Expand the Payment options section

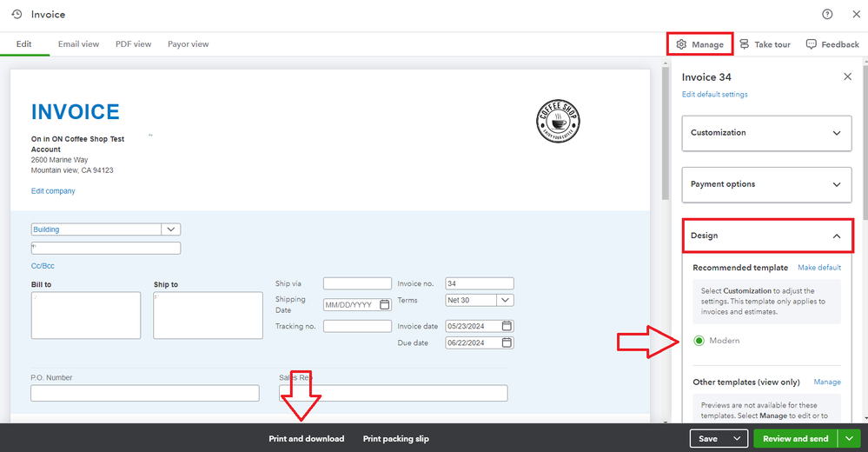click(x=766, y=184)
